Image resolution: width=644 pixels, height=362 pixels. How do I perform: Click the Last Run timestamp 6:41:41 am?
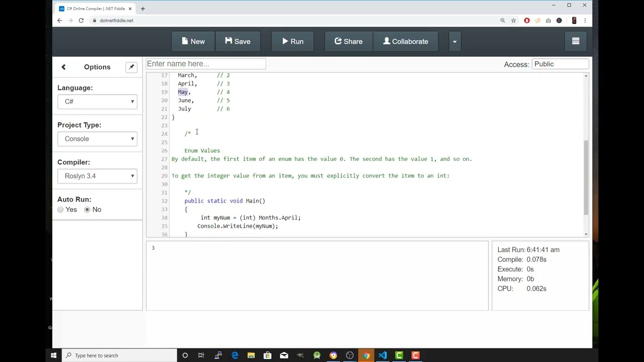(x=544, y=250)
